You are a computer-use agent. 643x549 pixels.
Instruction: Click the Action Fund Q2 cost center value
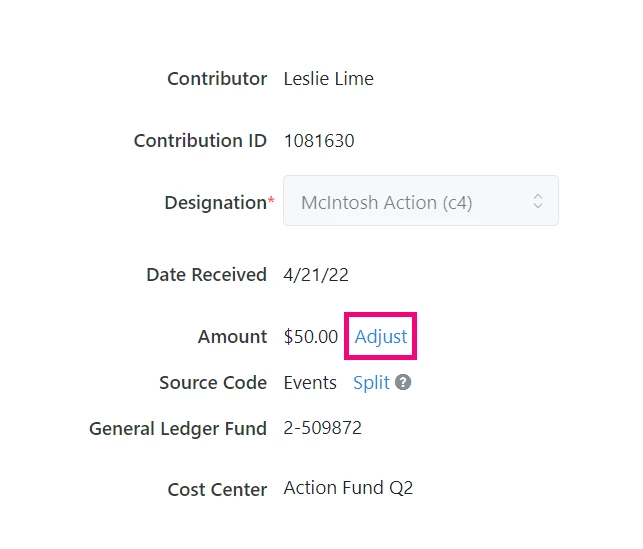pos(348,488)
